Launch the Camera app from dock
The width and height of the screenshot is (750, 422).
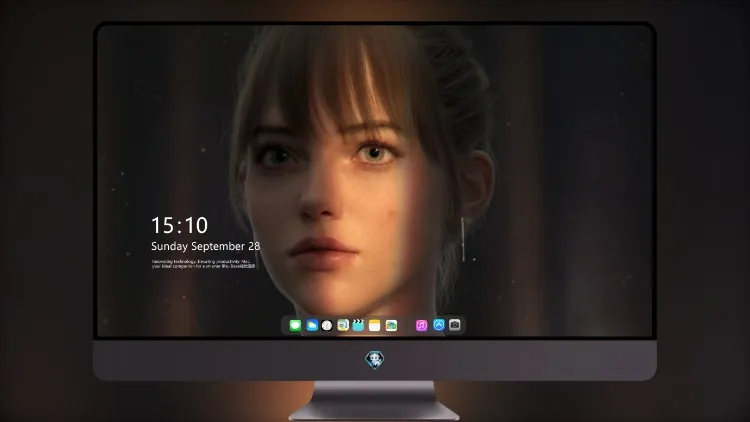pos(455,325)
